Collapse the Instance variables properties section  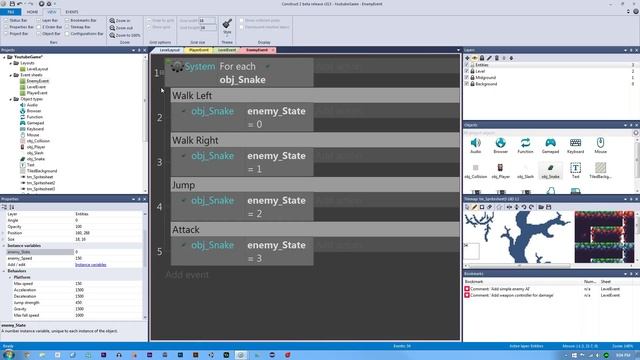tap(4, 246)
